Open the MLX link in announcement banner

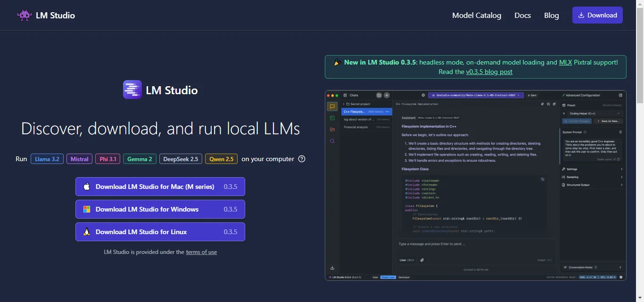pos(565,62)
